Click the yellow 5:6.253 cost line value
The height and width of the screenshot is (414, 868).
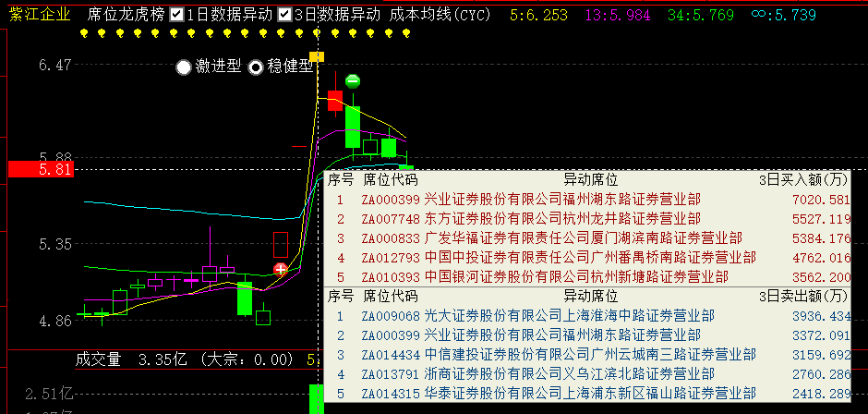point(538,15)
